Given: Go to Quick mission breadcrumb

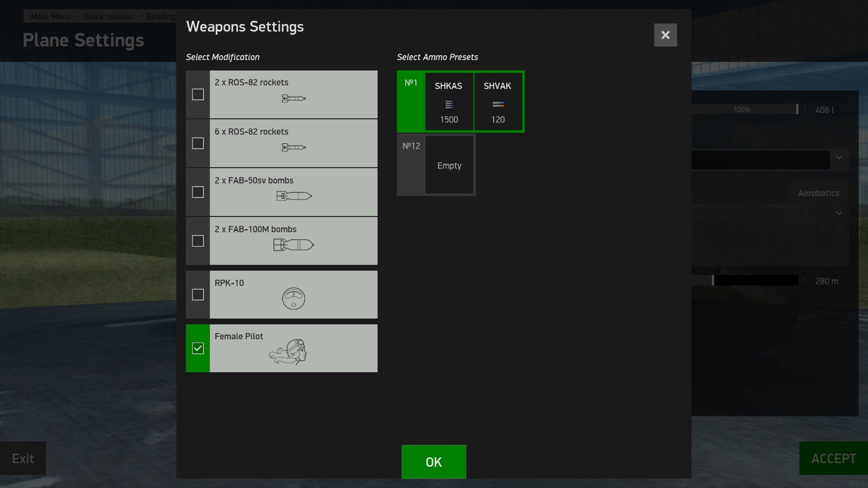Looking at the screenshot, I should [108, 16].
